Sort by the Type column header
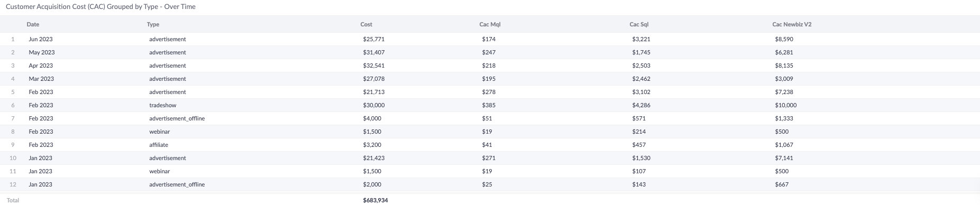The image size is (980, 205). pyautogui.click(x=153, y=24)
